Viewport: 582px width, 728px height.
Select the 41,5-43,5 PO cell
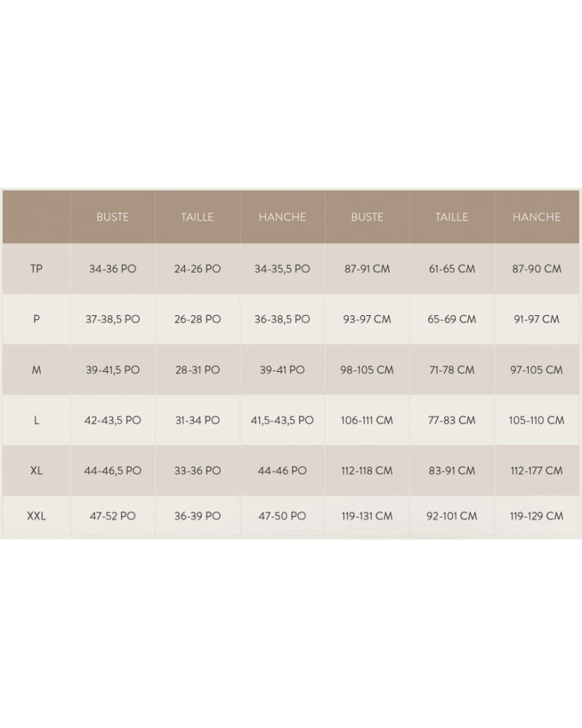283,420
